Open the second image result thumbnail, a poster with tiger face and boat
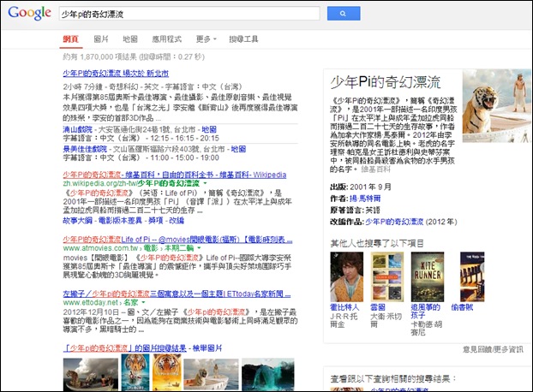This screenshot has height=392, width=533. [135, 373]
